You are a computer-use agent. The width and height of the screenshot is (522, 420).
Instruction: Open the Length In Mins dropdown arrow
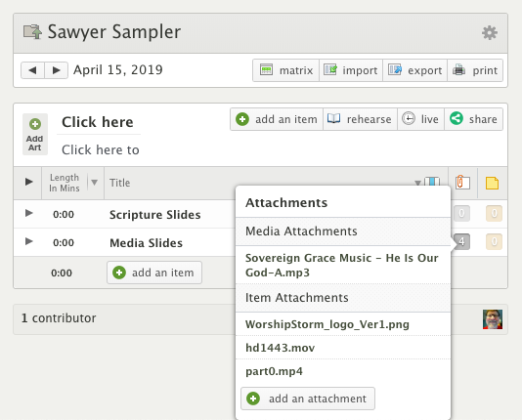point(94,183)
